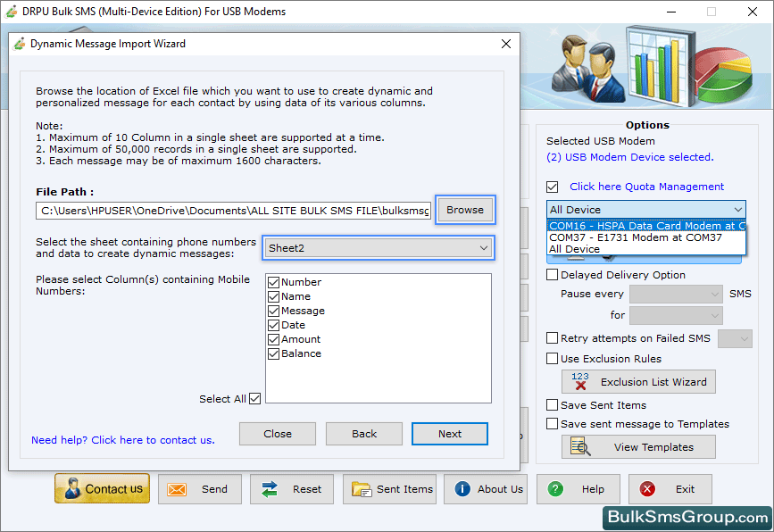Open the Pause every SMS dropdown
774x532 pixels.
click(676, 295)
